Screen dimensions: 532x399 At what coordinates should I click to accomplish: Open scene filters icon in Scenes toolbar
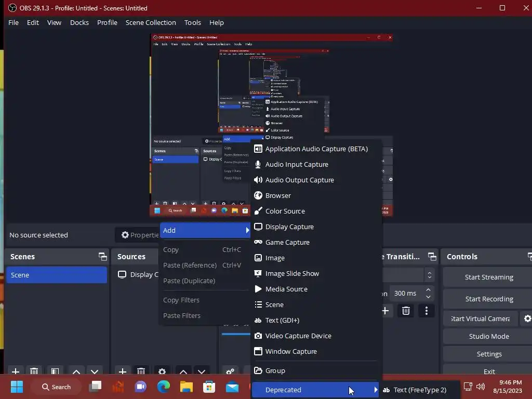coord(55,371)
